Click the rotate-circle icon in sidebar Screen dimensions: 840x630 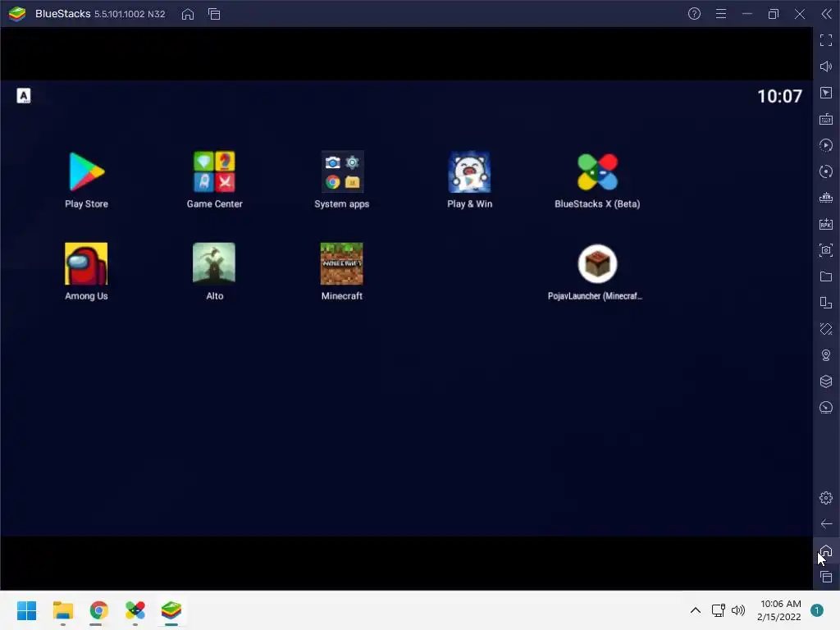pyautogui.click(x=826, y=171)
